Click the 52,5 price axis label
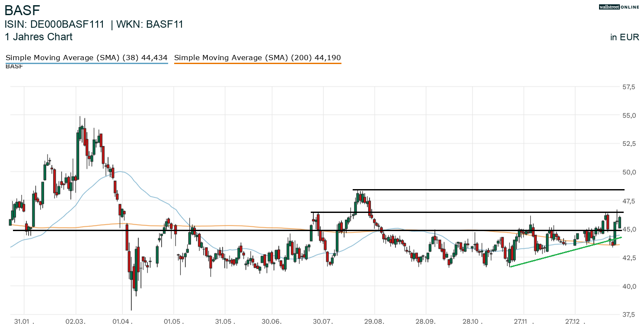Screen dimensions: 644x325 tap(629, 144)
